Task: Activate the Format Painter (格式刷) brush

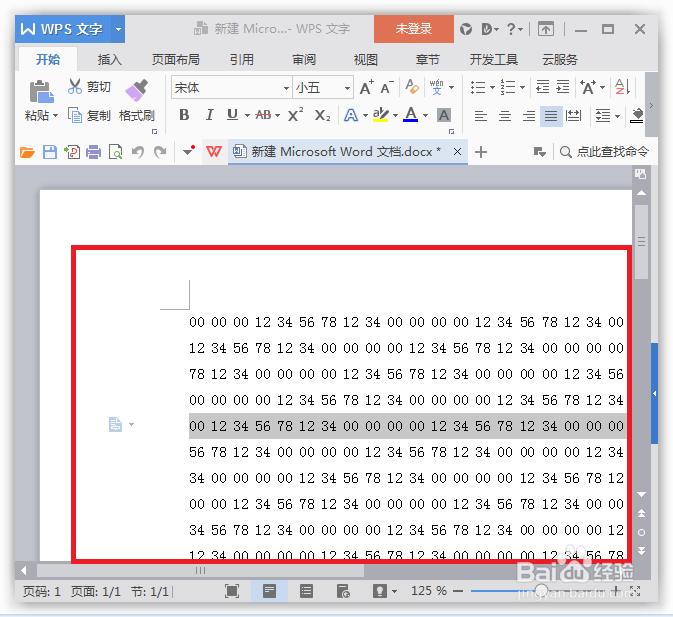Action: click(136, 101)
